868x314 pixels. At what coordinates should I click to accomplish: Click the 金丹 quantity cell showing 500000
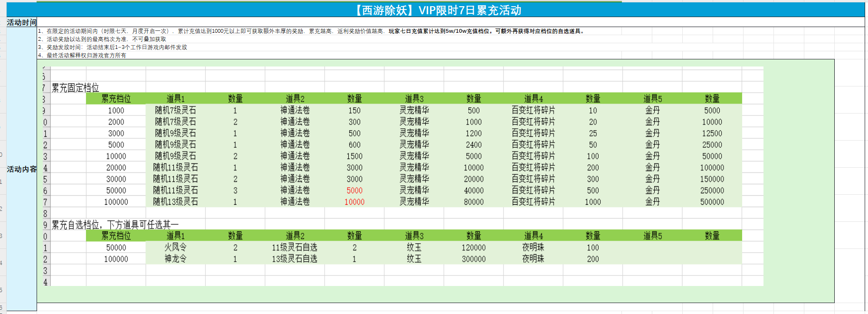point(712,202)
